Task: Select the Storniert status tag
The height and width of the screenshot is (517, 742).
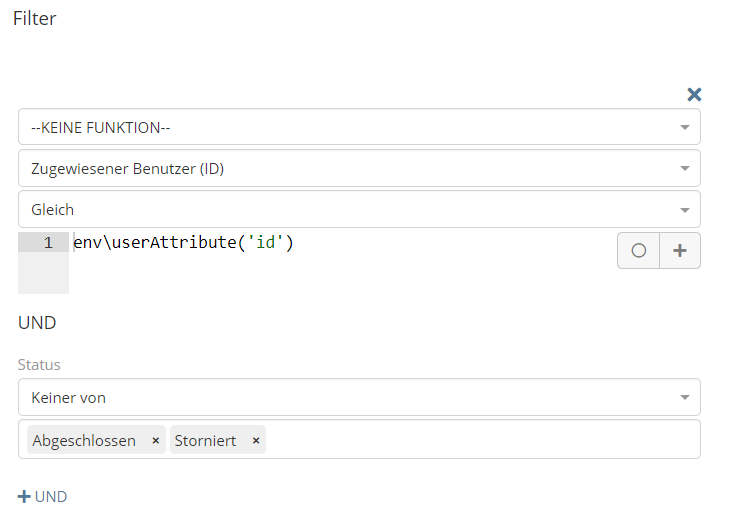Action: pyautogui.click(x=205, y=440)
